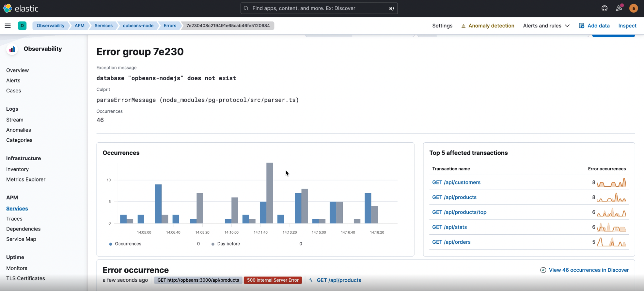Click the Occurrences count 46
Image resolution: width=644 pixels, height=291 pixels.
(100, 120)
